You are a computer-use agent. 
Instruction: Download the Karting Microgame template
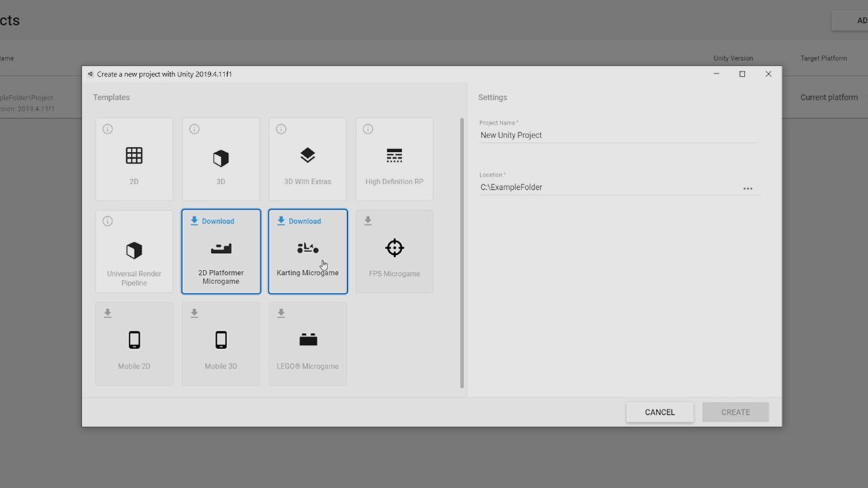click(299, 221)
